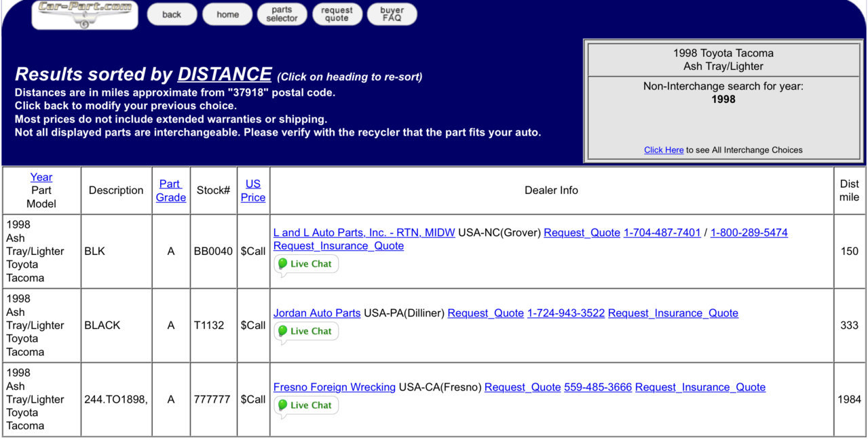The image size is (868, 442).
Task: Click Here to see All Interchange Choices
Action: click(664, 150)
